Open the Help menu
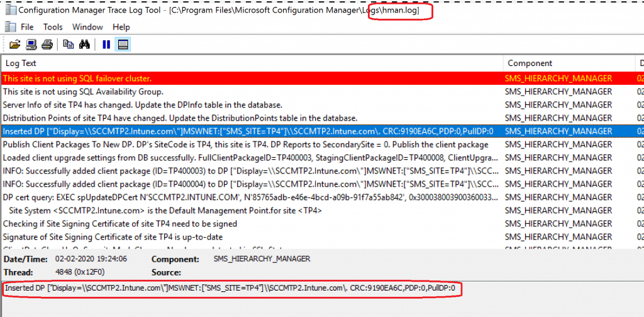The image size is (644, 317). point(121,27)
